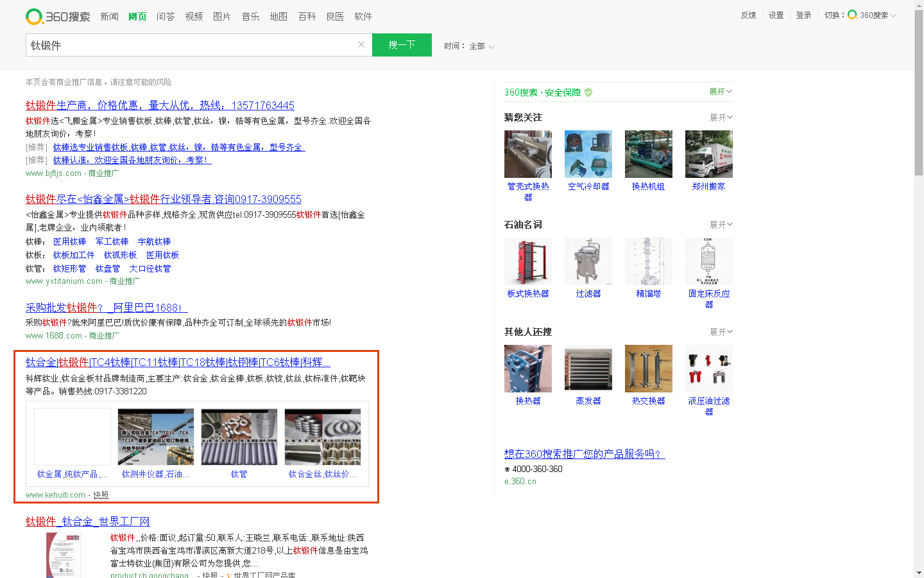Click the 宇航钛棒 sublink
924x578 pixels.
pyautogui.click(x=154, y=241)
